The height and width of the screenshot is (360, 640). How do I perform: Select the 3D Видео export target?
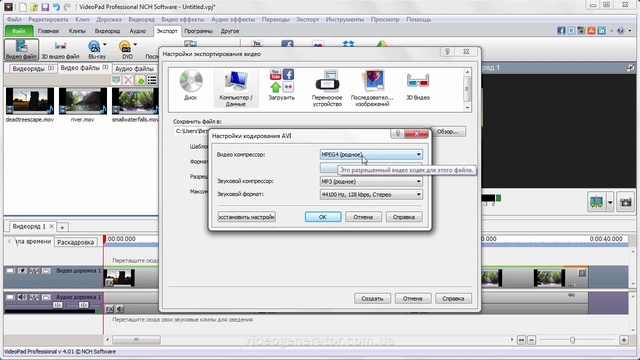pyautogui.click(x=418, y=85)
